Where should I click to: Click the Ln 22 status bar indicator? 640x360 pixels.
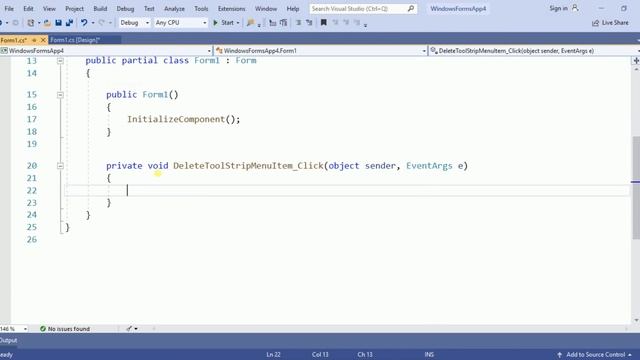[273, 355]
